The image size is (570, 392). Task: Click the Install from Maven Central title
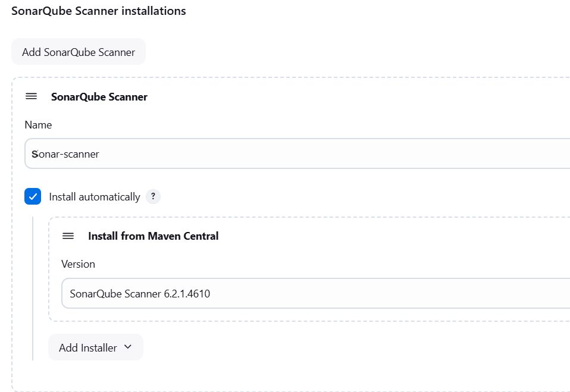[154, 236]
